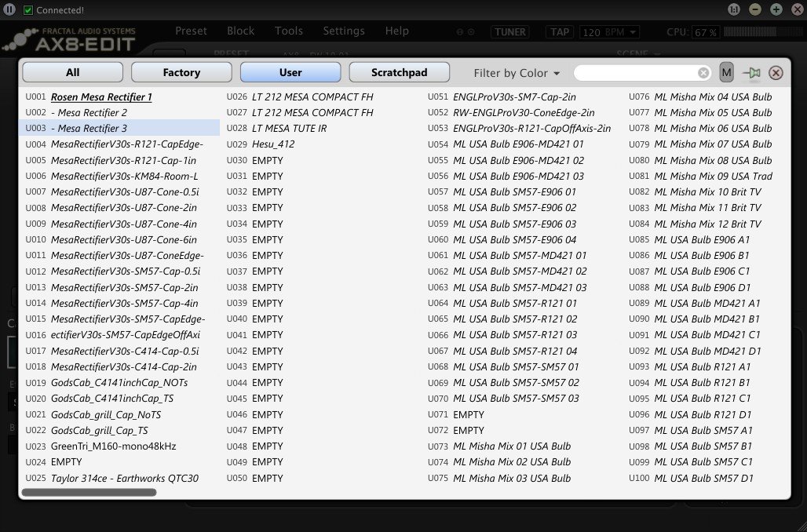
Task: Select U051 ENGLProV30s-SM7-Cap-2in
Action: [522, 97]
